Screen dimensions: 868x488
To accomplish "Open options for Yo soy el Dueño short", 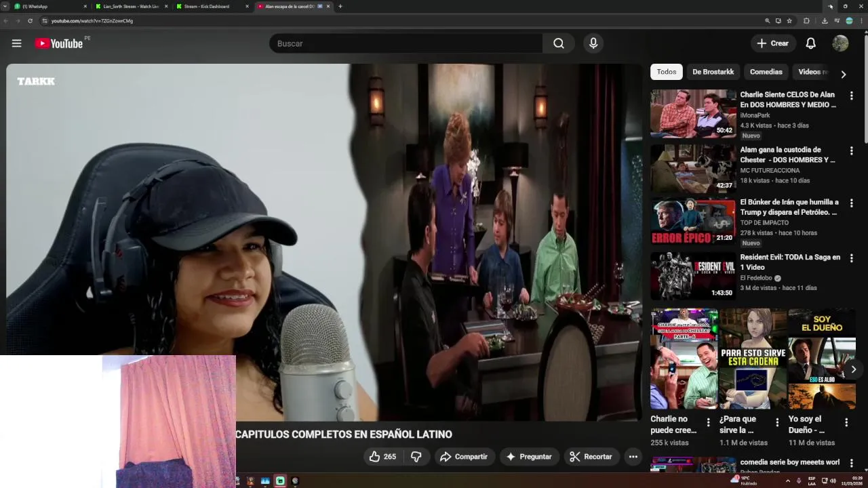I will click(x=846, y=422).
